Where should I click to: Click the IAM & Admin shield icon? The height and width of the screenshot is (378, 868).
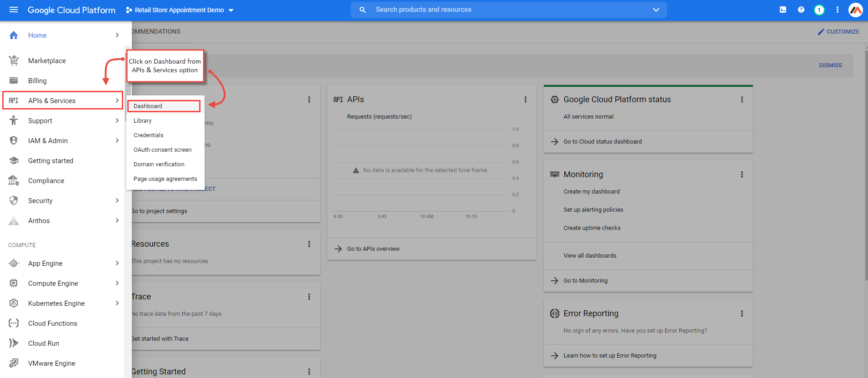[x=14, y=140]
